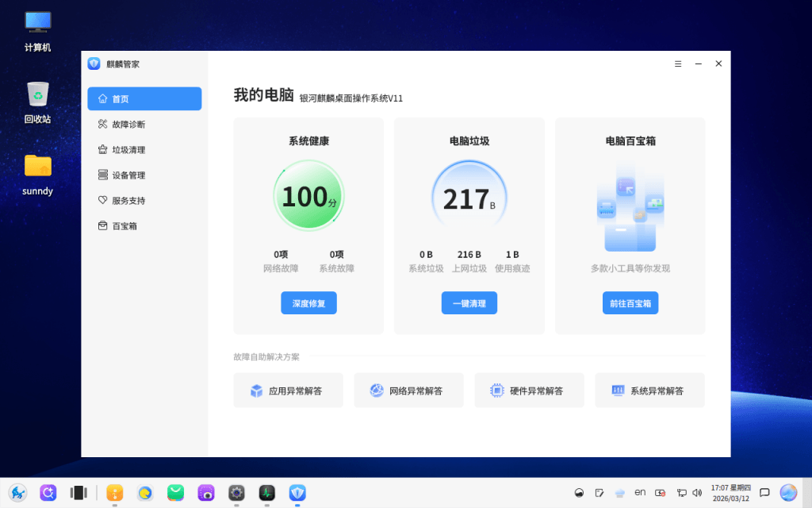Click the 一键清理 one-click clean button

tap(469, 302)
